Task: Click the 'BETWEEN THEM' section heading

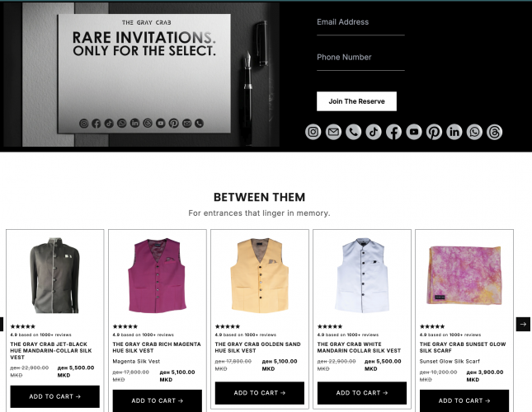Action: point(260,197)
